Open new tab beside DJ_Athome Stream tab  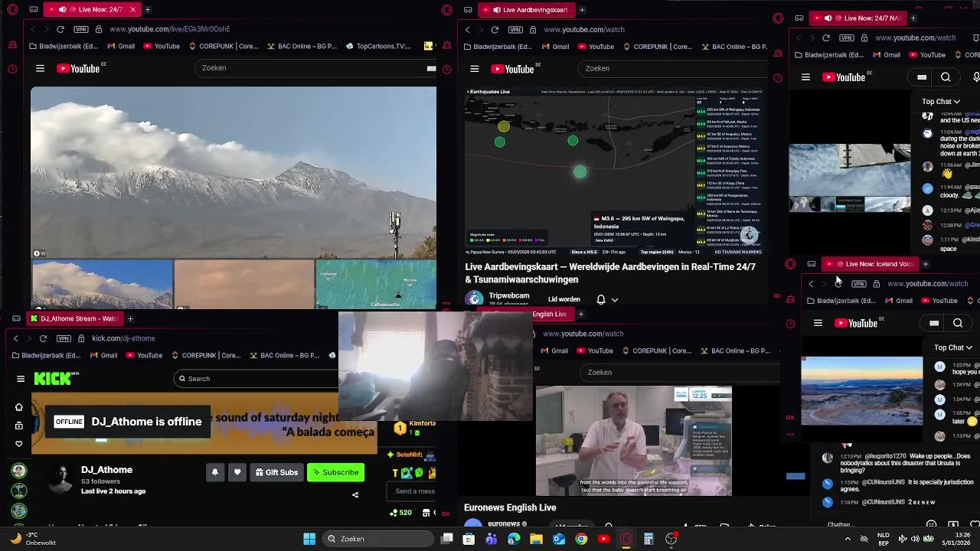tap(130, 318)
